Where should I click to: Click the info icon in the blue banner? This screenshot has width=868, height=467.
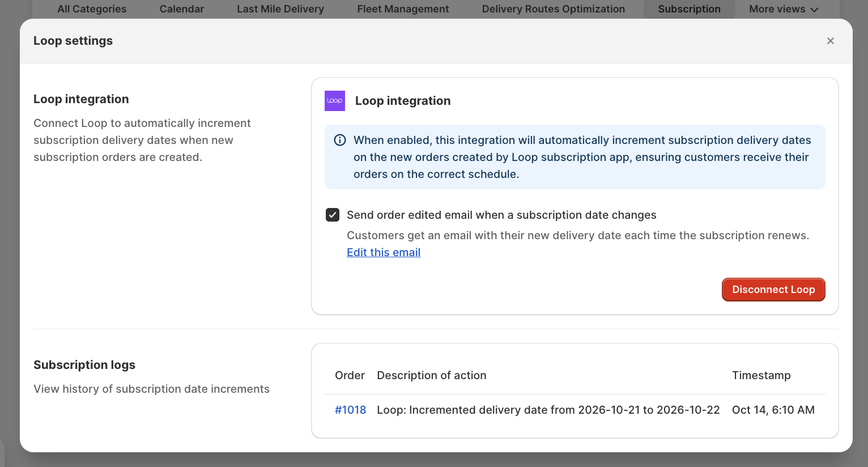(x=340, y=140)
